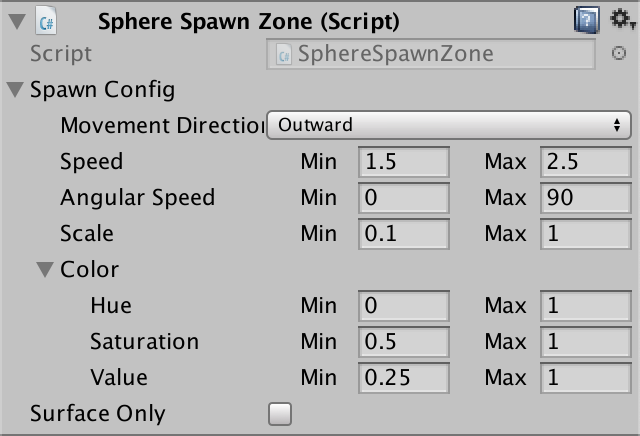Click the Value Min field
This screenshot has height=436, width=640.
point(404,377)
